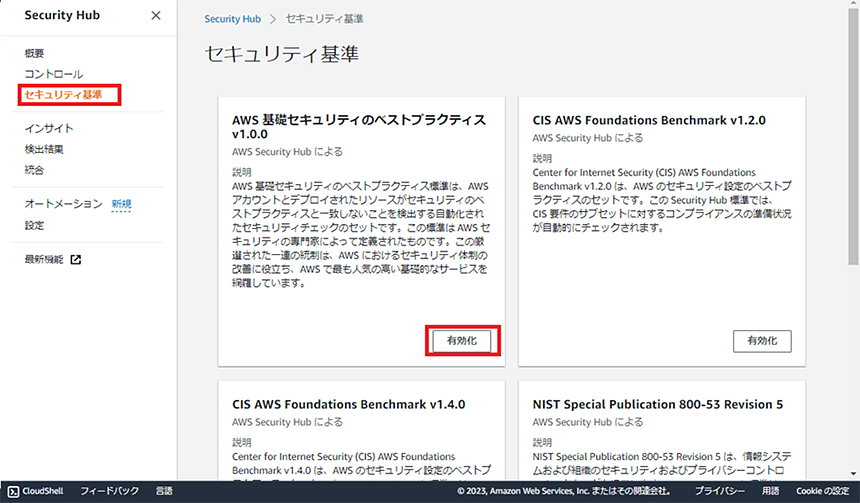Screen dimensions: 860x503
Task: Click the 新規 badge beside オートメーション
Action: point(121,204)
